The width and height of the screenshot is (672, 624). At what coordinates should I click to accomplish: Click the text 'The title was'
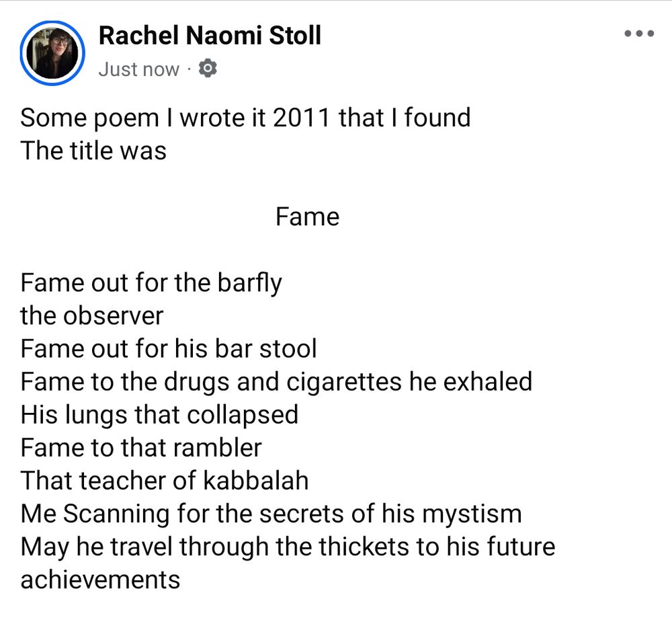coord(93,151)
